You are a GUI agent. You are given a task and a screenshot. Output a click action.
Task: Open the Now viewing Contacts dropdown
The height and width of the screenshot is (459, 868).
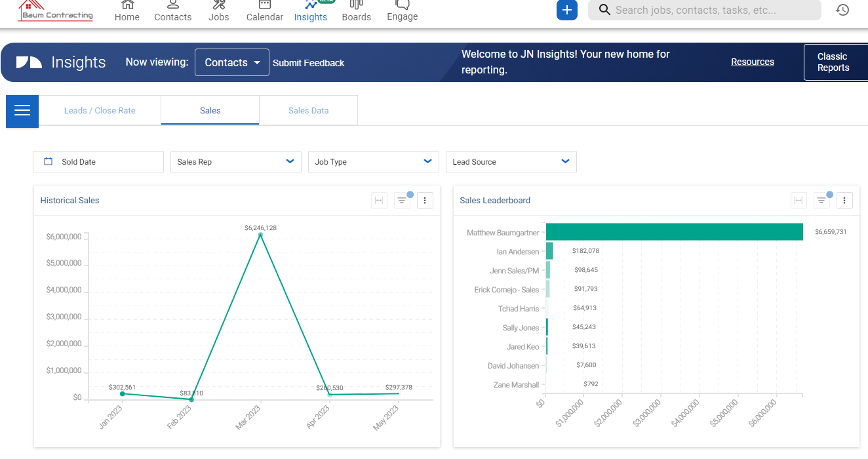pos(232,62)
